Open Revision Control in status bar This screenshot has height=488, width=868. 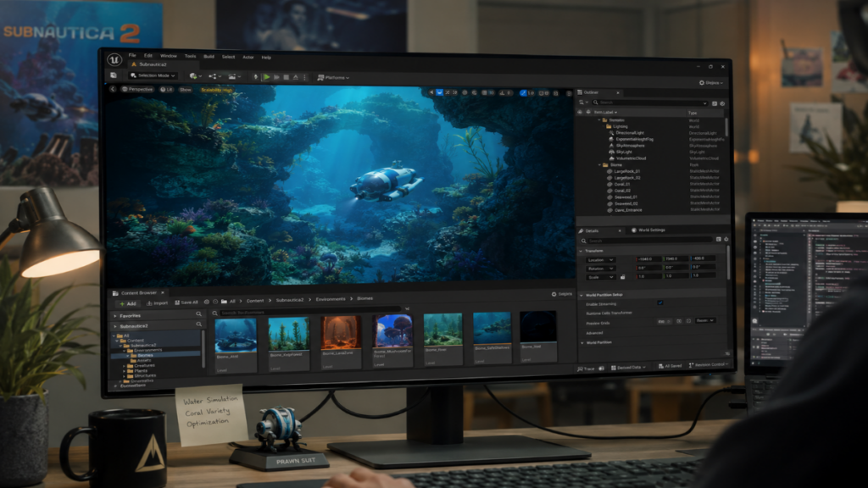709,364
